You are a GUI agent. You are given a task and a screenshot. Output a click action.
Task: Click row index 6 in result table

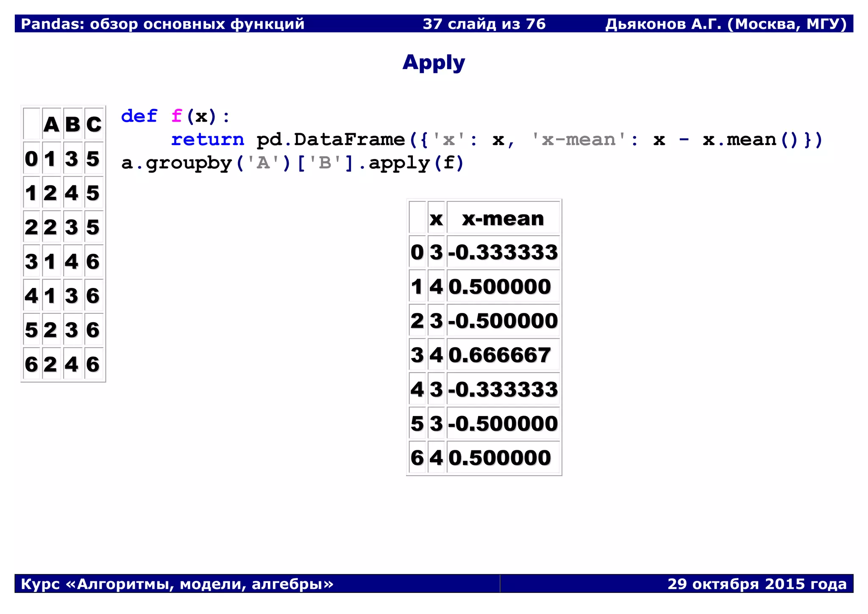tap(417, 458)
